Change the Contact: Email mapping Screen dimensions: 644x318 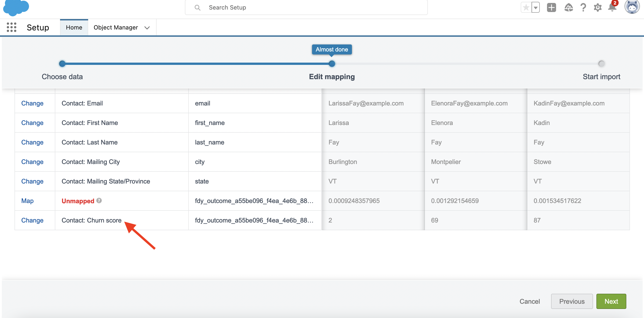pyautogui.click(x=32, y=103)
